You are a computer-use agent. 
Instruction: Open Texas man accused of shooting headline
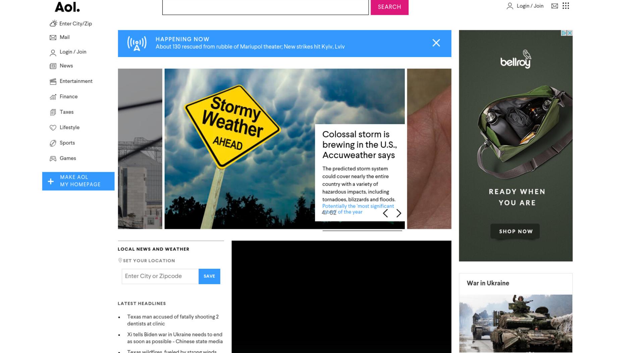click(173, 320)
